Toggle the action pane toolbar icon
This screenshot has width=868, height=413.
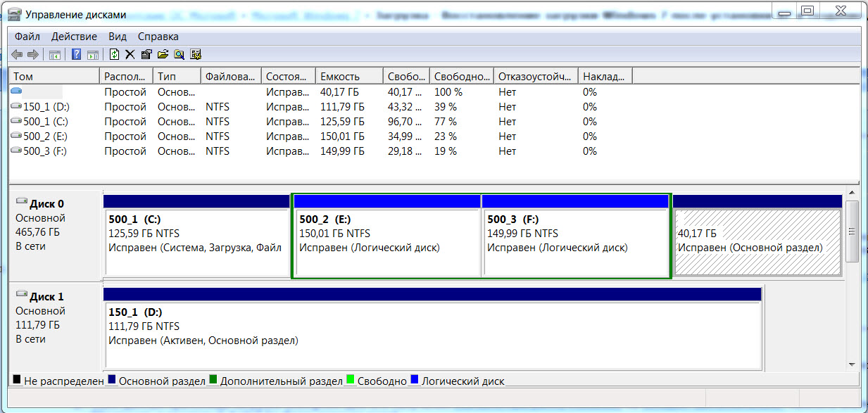pyautogui.click(x=92, y=54)
